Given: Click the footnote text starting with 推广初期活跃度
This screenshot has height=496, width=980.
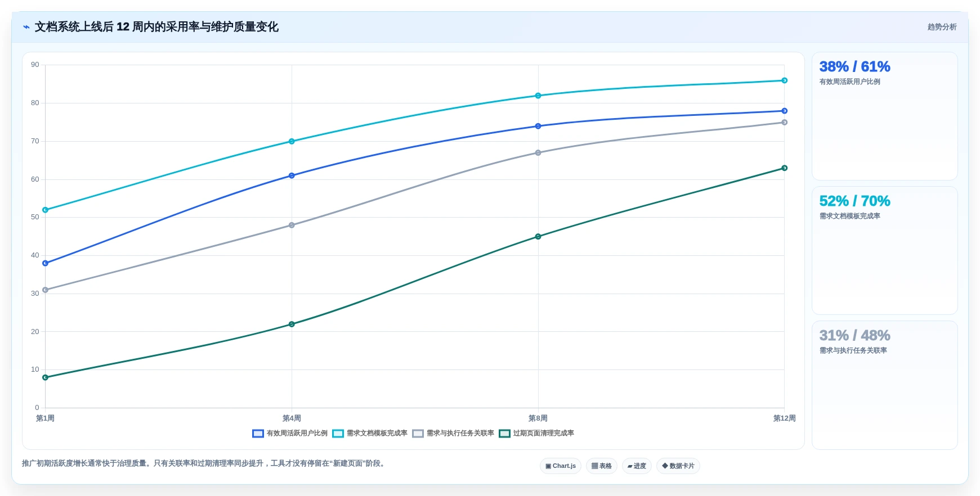Looking at the screenshot, I should 205,463.
